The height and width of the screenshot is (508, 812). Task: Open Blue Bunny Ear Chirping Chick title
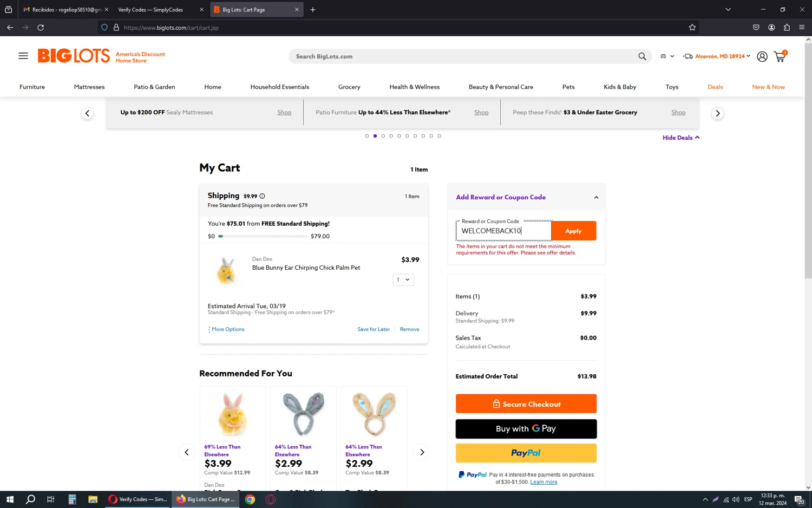coord(306,268)
